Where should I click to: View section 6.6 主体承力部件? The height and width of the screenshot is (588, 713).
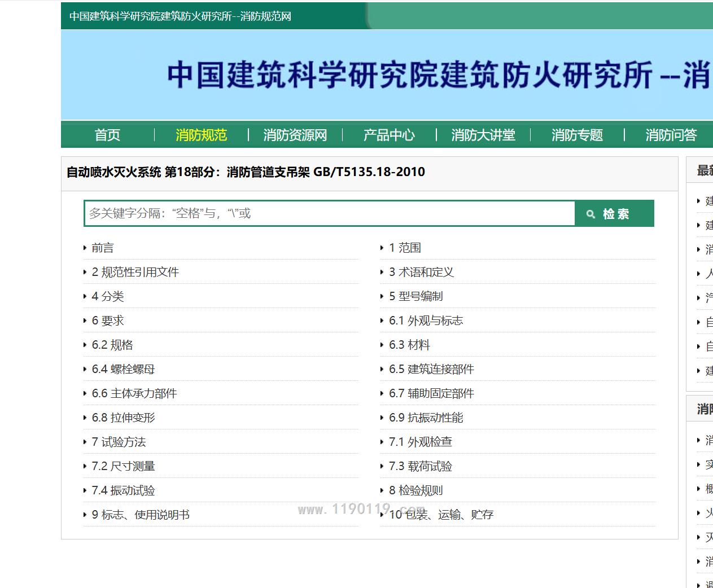click(x=134, y=393)
